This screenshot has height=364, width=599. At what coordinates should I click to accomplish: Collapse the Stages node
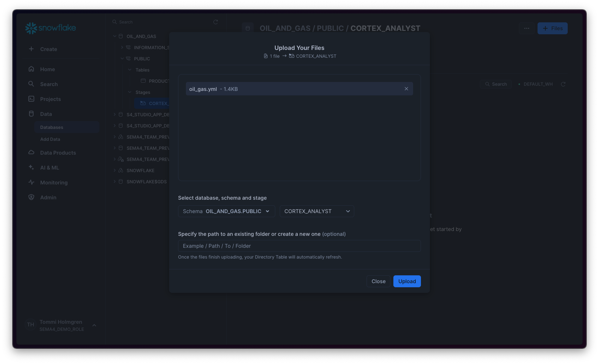click(130, 92)
